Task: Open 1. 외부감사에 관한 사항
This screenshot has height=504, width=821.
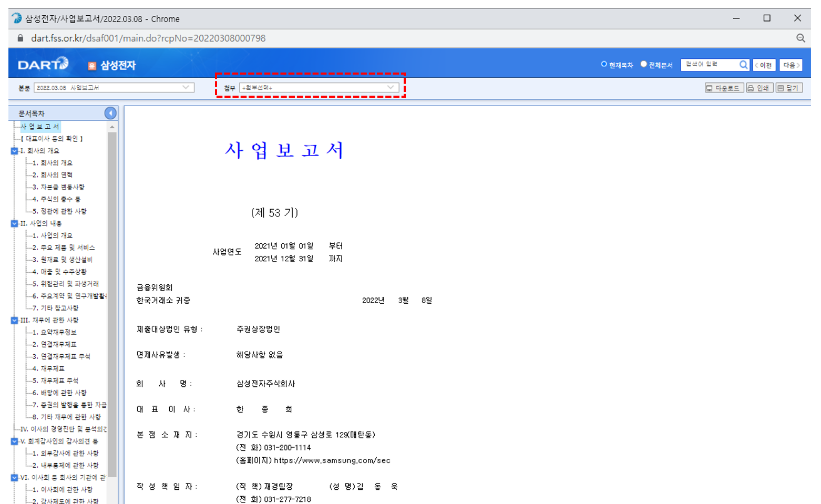Action: coord(66,453)
